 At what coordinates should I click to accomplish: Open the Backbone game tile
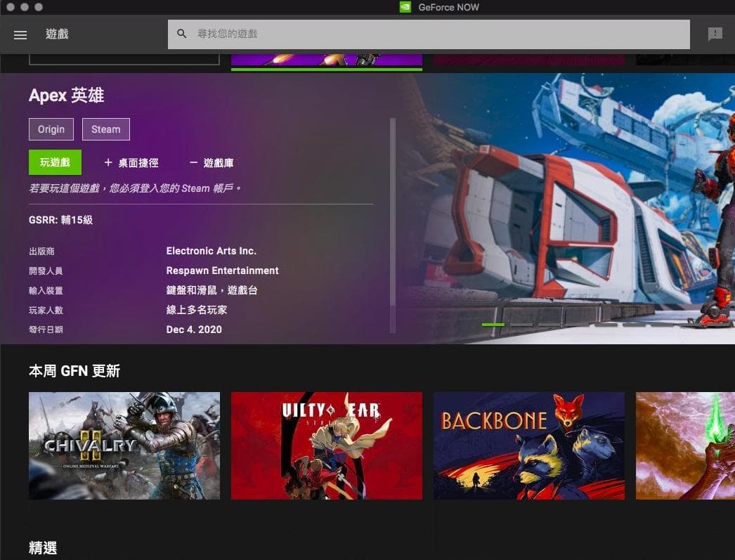[529, 445]
